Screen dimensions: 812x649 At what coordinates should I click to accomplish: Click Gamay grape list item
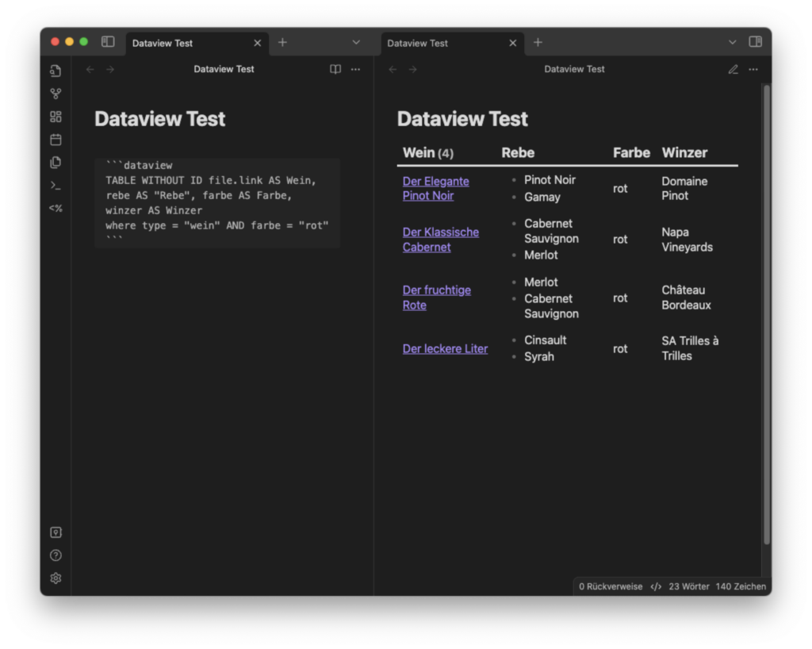(x=542, y=198)
